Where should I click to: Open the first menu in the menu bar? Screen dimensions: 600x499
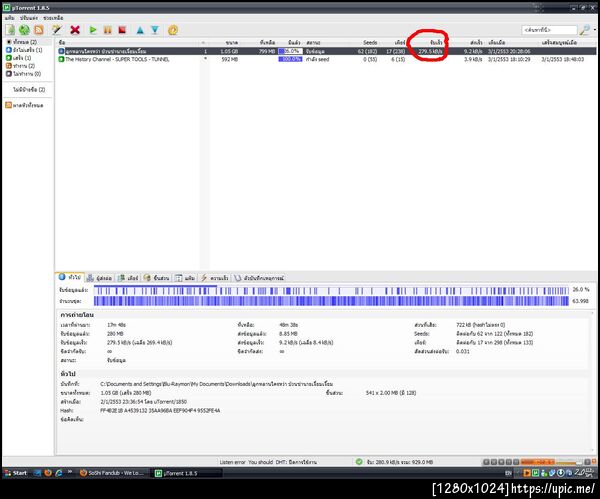[x=10, y=18]
